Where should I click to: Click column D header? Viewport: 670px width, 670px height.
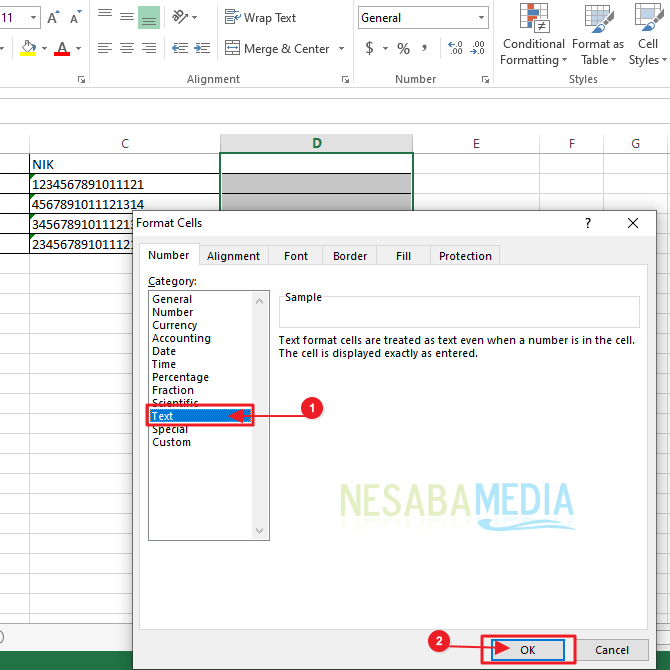tap(316, 144)
